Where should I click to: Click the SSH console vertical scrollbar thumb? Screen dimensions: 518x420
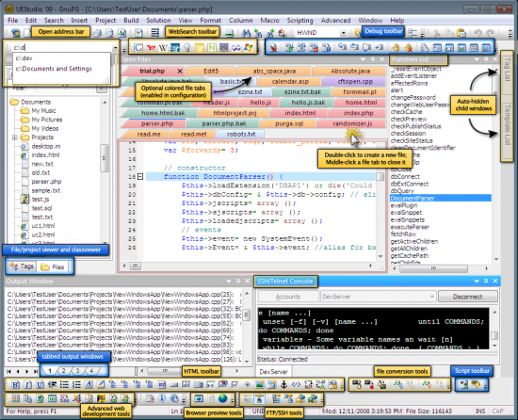[494, 335]
